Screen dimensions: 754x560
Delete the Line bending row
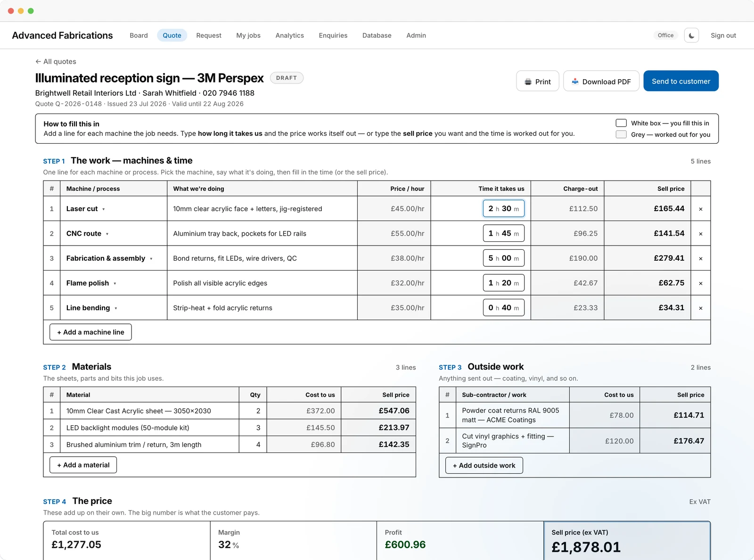(x=701, y=308)
